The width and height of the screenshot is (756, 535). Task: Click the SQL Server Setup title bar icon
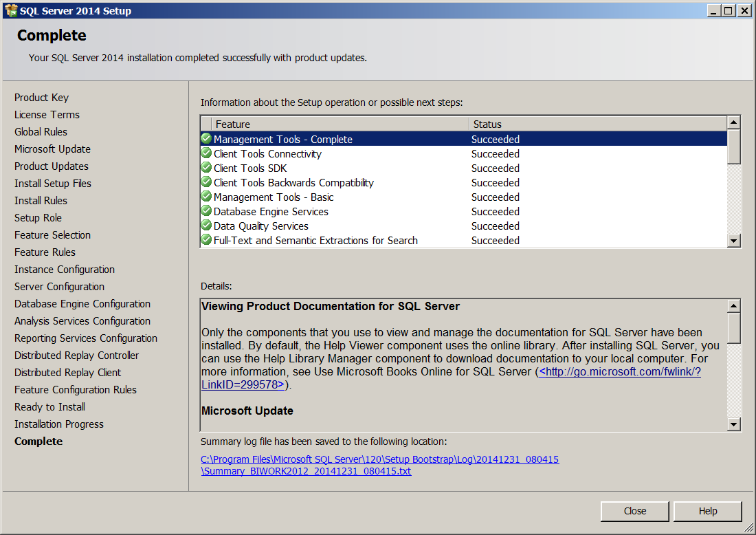[11, 10]
